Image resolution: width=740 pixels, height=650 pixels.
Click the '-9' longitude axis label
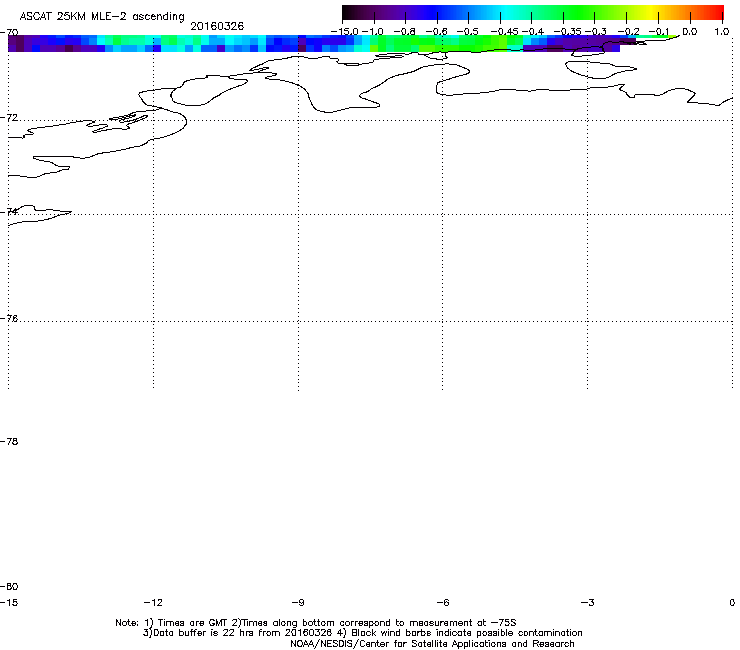click(x=298, y=602)
